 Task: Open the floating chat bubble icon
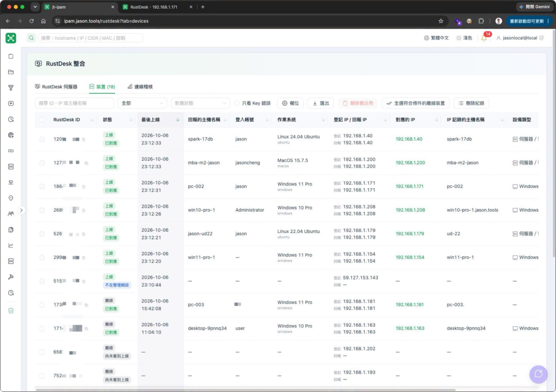coord(538,374)
